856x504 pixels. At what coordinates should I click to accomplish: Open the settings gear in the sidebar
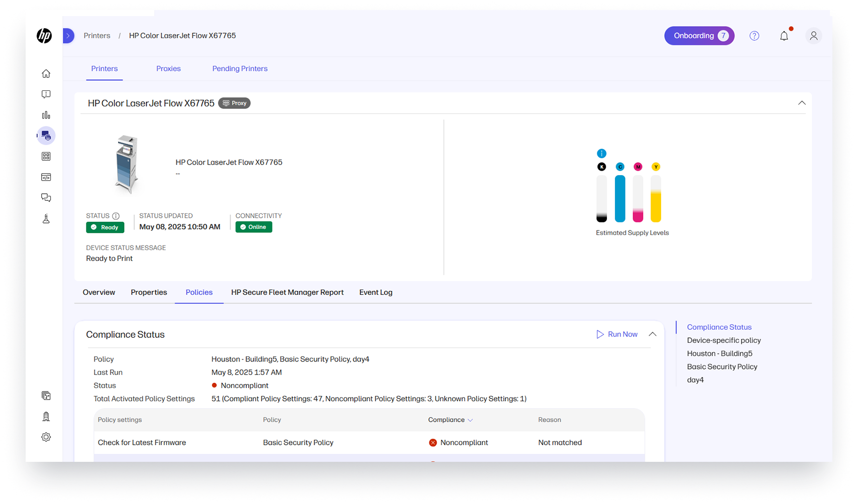[46, 437]
